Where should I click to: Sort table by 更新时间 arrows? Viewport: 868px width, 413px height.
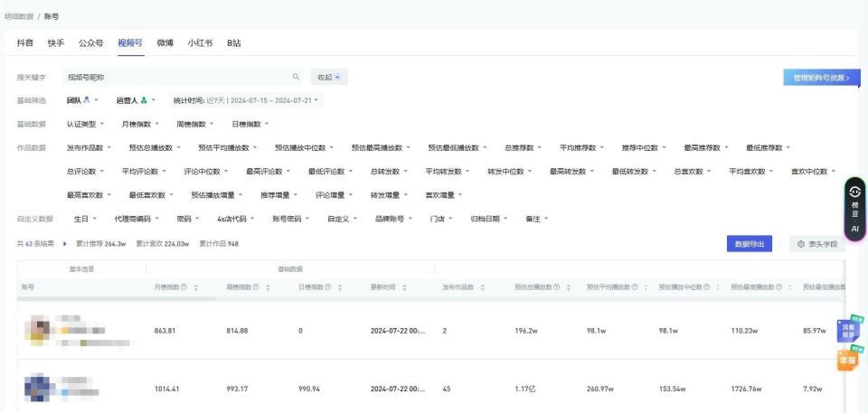[x=404, y=288]
